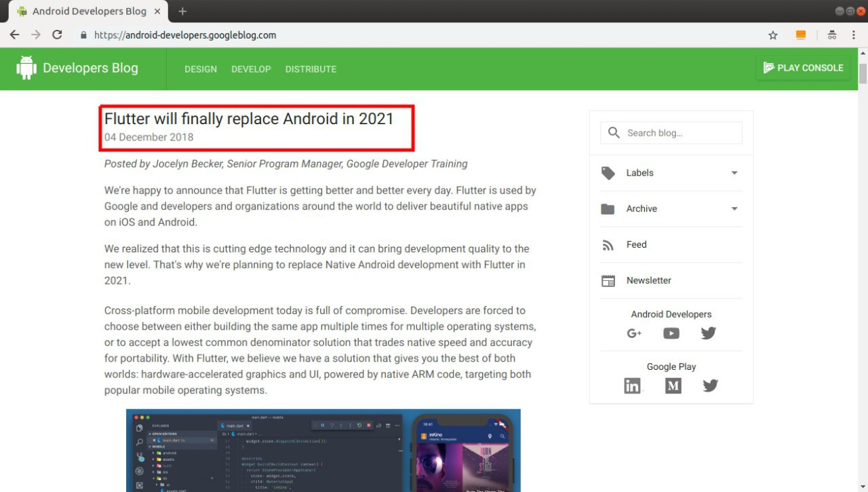Select the Android Developers Blog tab
The image size is (868, 492).
[x=88, y=12]
